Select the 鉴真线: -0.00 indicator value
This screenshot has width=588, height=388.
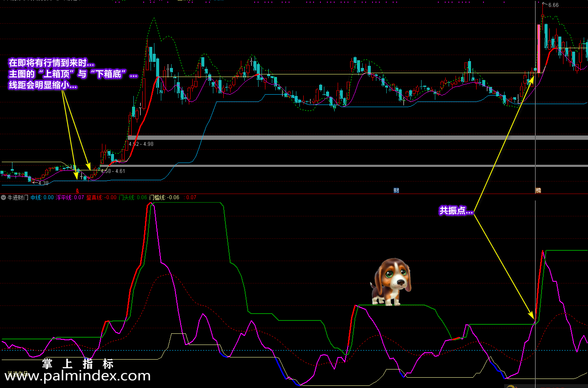click(102, 197)
